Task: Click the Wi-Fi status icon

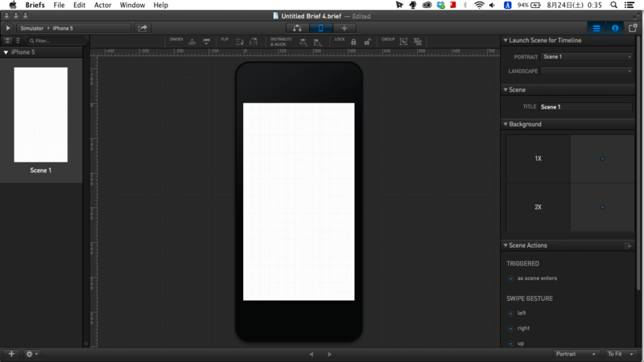Action: 479,5
